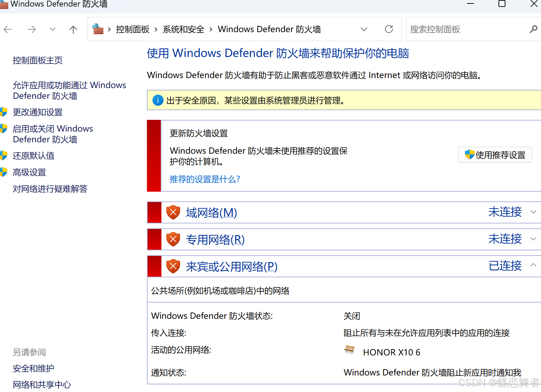Click the firewall icon in the address bar
The height and width of the screenshot is (392, 541).
(x=98, y=29)
